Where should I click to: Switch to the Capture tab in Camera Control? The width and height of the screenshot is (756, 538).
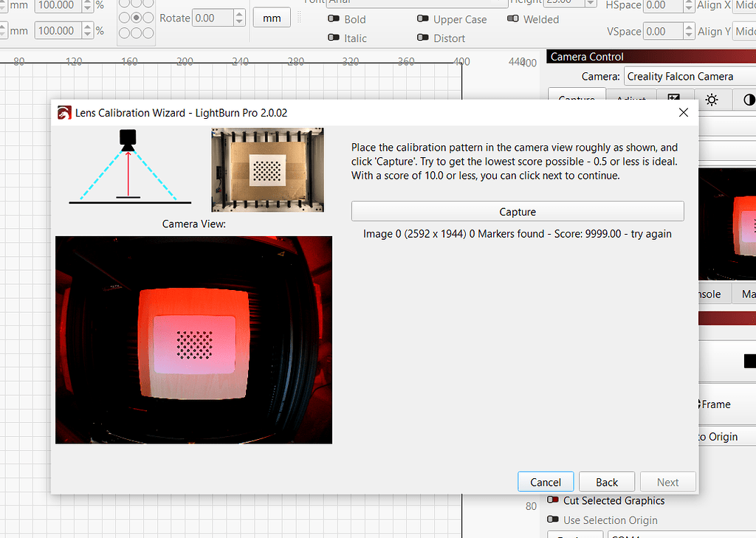(577, 97)
